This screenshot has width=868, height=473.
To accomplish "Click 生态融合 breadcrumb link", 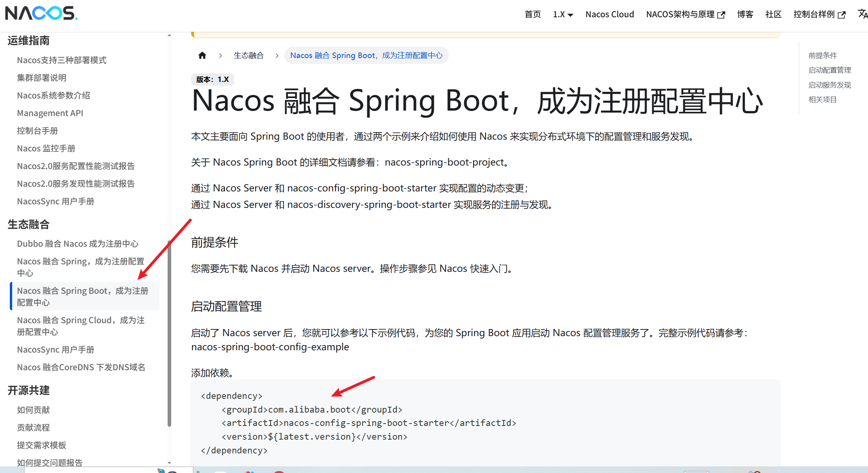I will [x=249, y=55].
